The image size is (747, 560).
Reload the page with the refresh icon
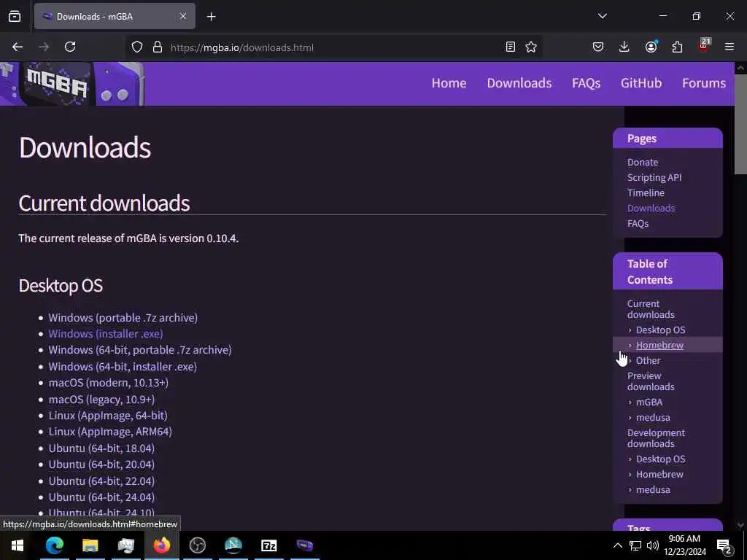(70, 47)
